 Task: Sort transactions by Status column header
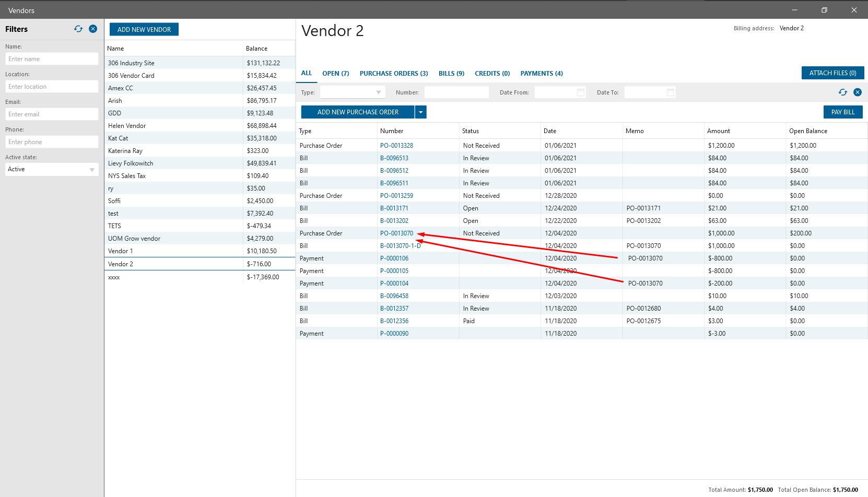pos(500,131)
